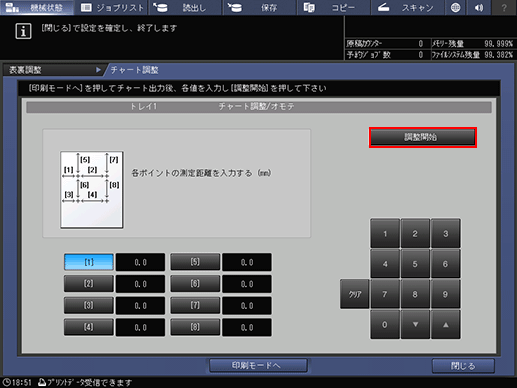
Task: Click the globe network icon
Action: click(x=455, y=7)
